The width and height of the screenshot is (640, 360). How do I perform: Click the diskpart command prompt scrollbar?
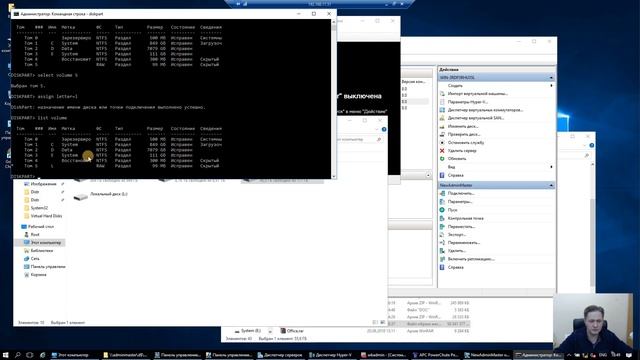334,99
